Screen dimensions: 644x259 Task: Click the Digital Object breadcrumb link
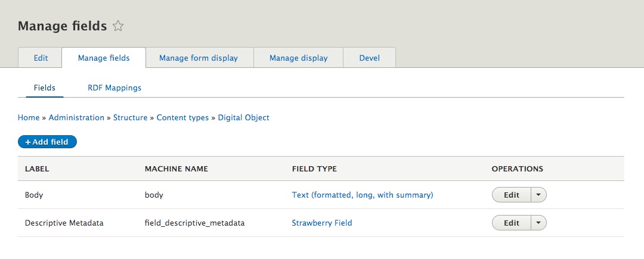(x=243, y=118)
